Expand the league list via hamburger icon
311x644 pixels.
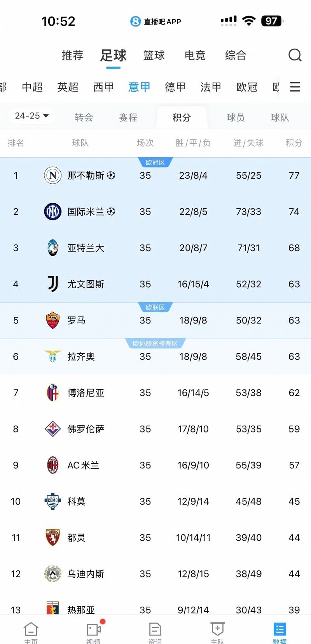point(295,87)
